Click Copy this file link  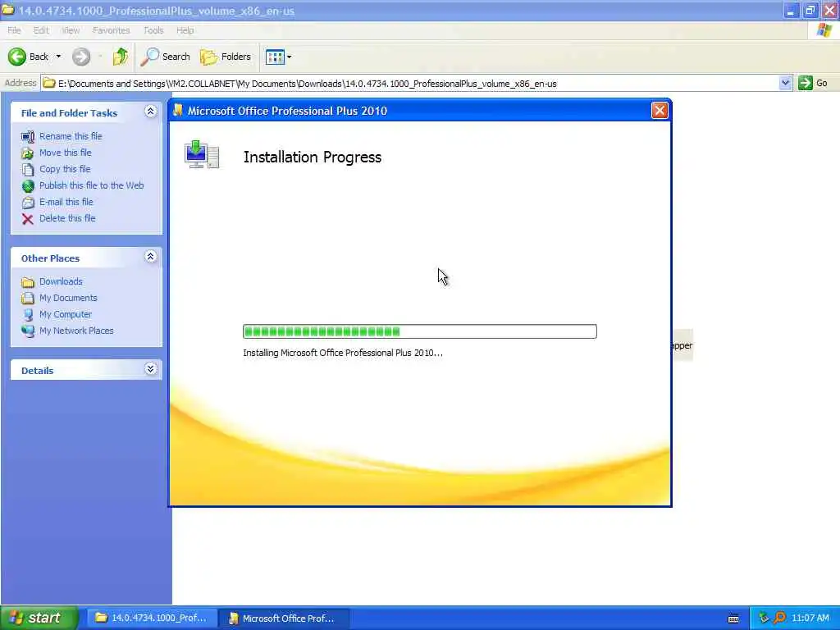(65, 169)
